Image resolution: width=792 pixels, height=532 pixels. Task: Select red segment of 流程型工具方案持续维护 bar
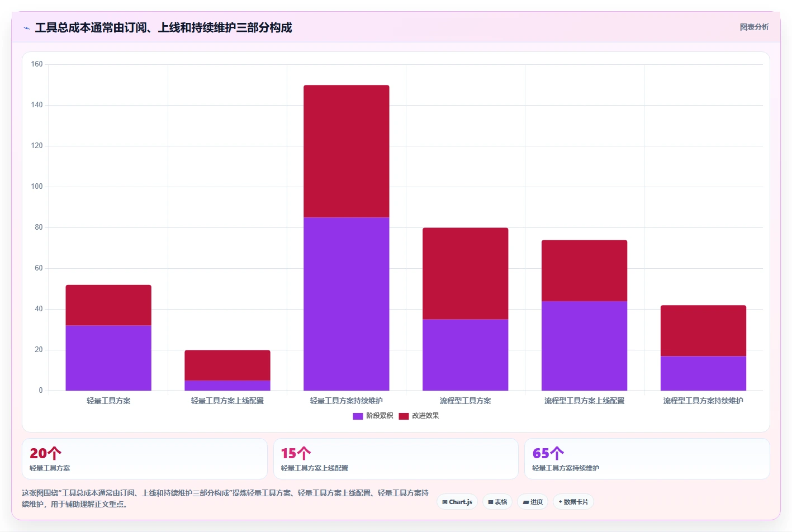tap(704, 331)
